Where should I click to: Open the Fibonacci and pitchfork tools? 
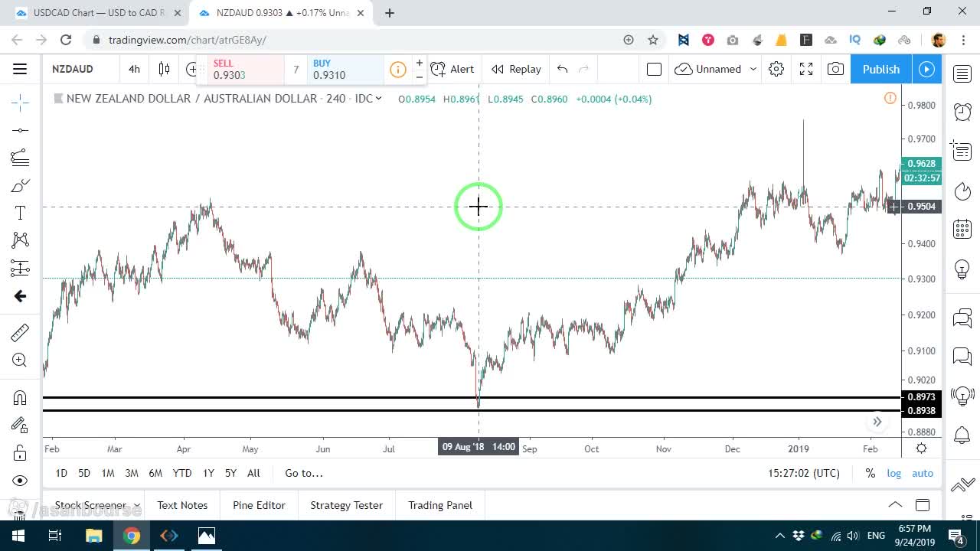(x=20, y=158)
